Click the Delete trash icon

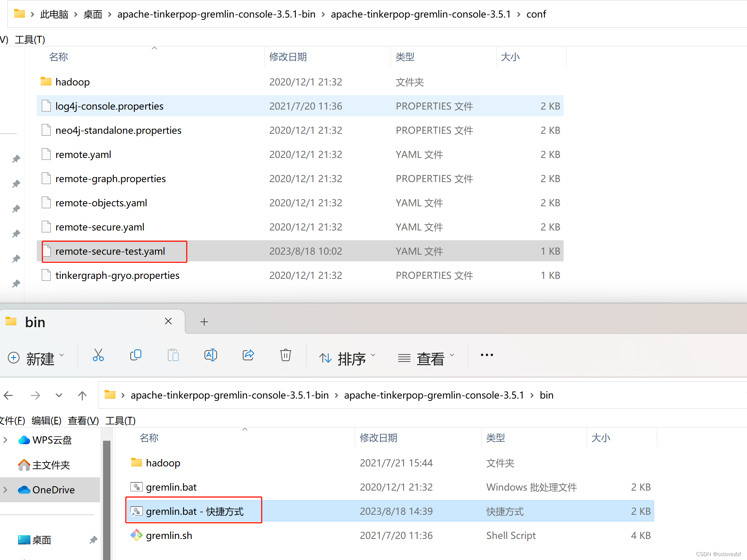click(285, 355)
